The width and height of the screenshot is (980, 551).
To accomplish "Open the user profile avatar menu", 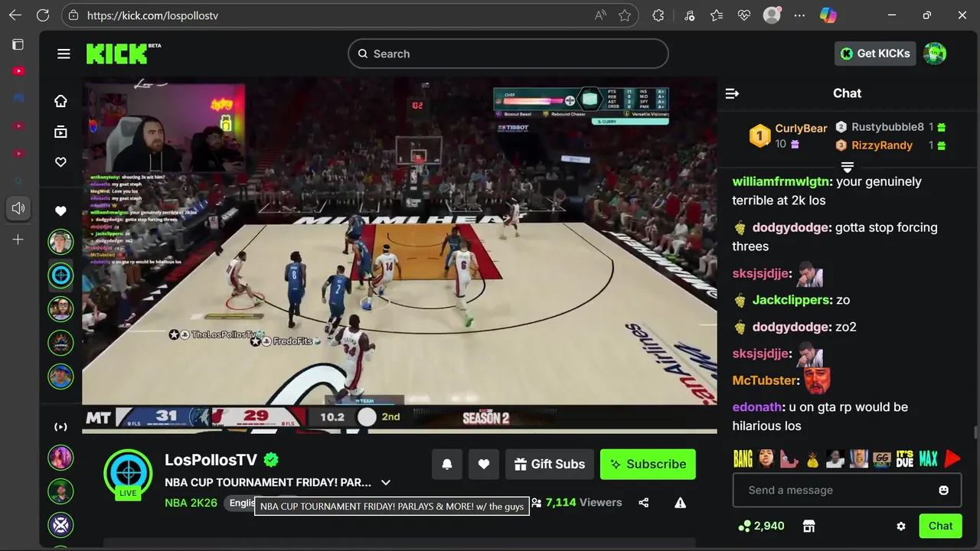I will click(x=935, y=54).
